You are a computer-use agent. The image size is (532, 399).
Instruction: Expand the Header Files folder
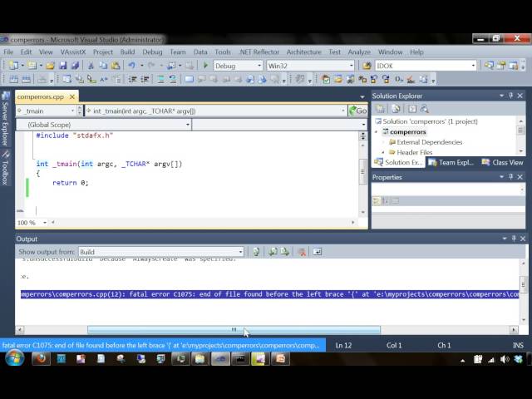(x=383, y=152)
